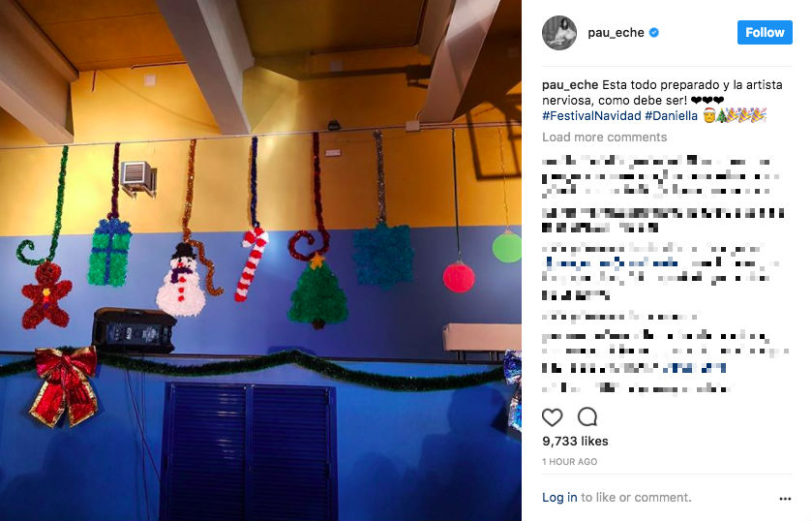Open the #FestivalNavidad hashtag
The image size is (812, 521).
[x=591, y=115]
